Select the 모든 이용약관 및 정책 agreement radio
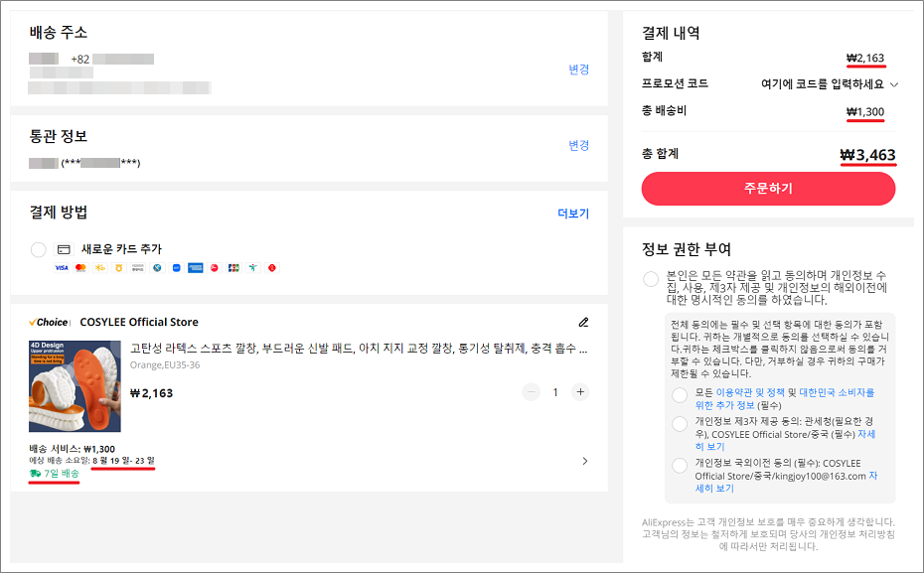 coord(681,395)
